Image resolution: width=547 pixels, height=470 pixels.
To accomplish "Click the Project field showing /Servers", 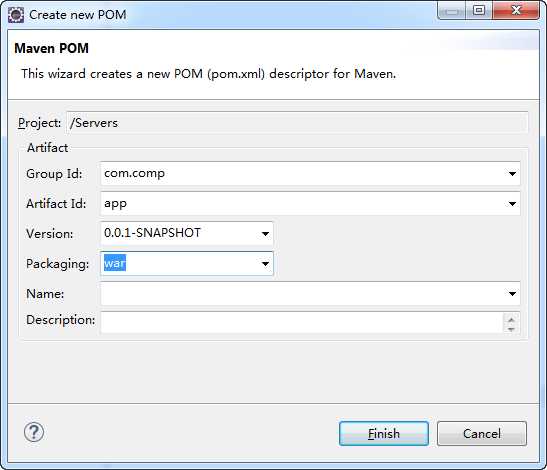I will click(x=297, y=122).
